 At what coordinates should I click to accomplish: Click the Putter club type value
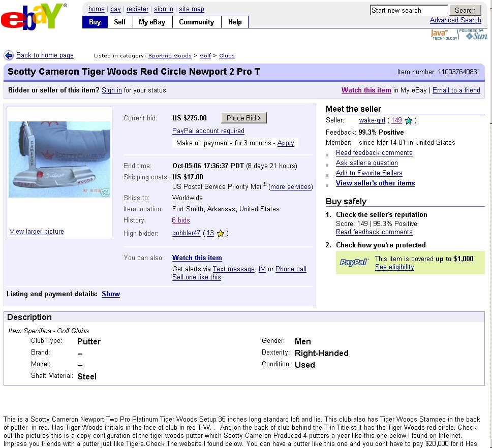click(x=89, y=341)
